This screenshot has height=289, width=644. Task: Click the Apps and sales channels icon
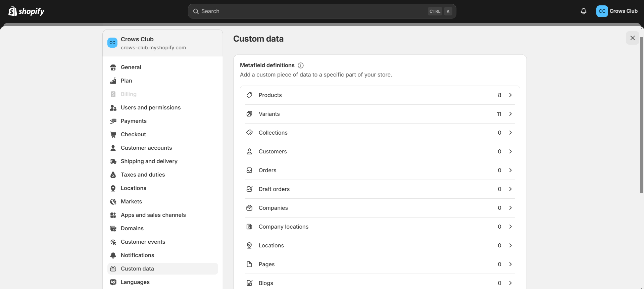pyautogui.click(x=113, y=215)
